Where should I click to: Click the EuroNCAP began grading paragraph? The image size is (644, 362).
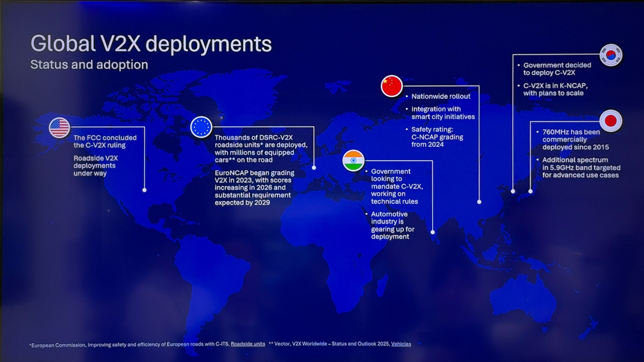click(255, 188)
